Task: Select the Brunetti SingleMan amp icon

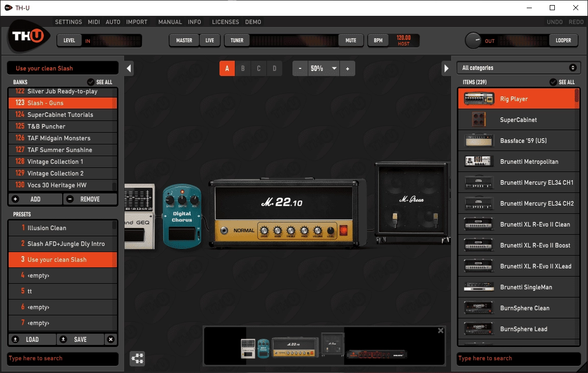Action: point(479,287)
